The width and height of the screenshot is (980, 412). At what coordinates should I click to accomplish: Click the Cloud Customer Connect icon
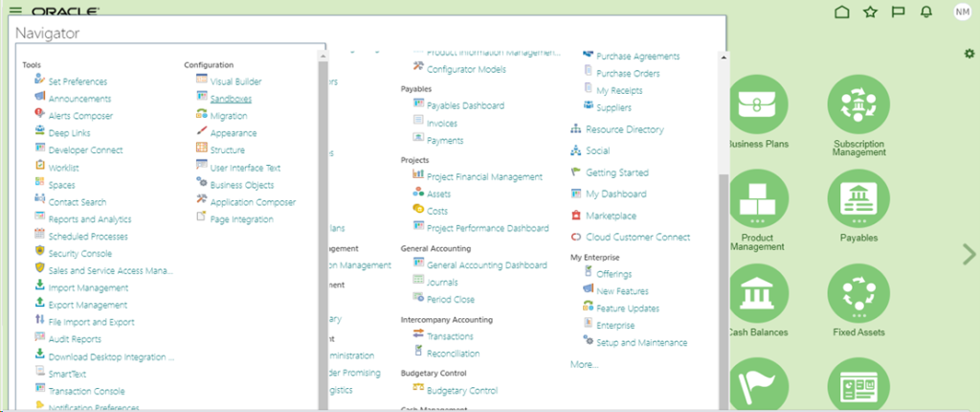(576, 237)
